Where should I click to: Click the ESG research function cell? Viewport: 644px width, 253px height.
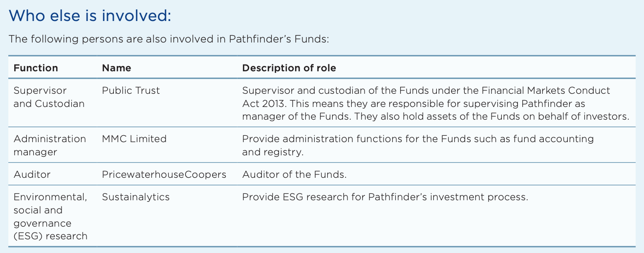pos(50,216)
